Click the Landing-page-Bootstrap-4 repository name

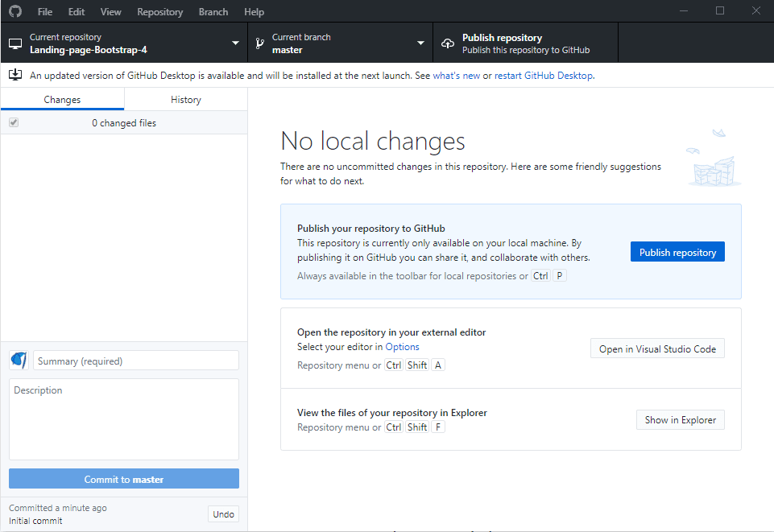coord(89,50)
